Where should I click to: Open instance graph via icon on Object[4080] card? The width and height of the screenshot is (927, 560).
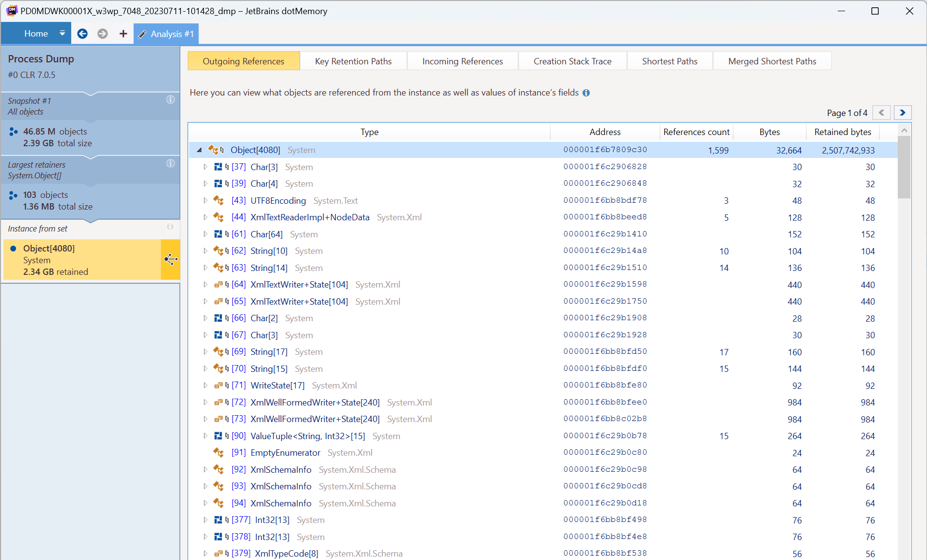coord(171,260)
